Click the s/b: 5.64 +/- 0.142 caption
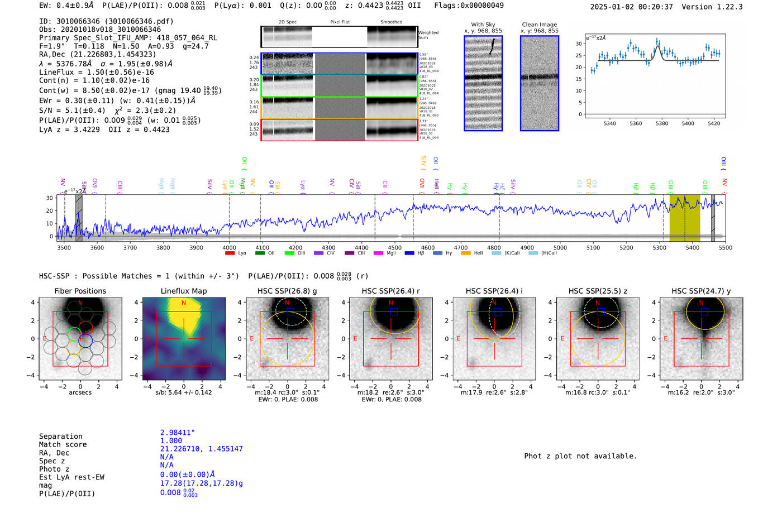This screenshot has height=532, width=782. click(x=184, y=392)
